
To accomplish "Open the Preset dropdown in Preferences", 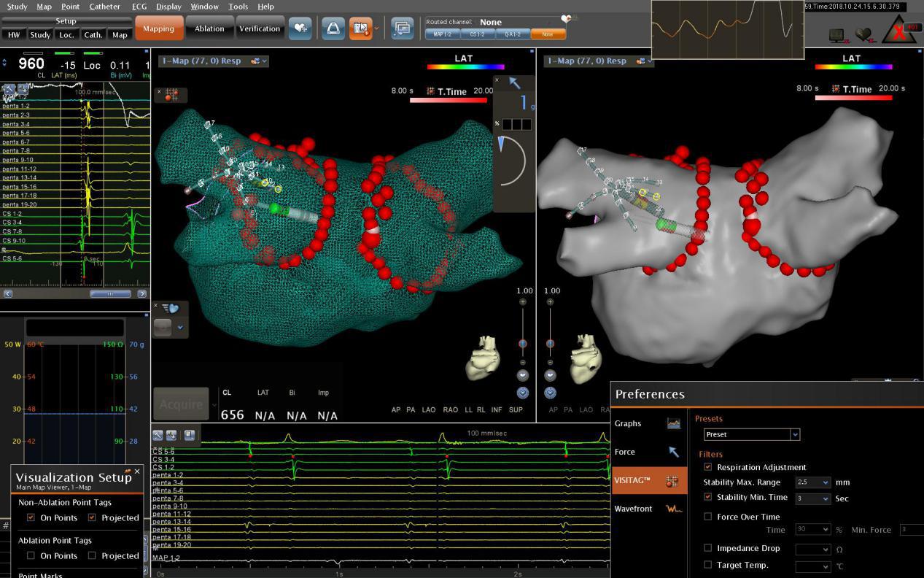I will (x=795, y=434).
